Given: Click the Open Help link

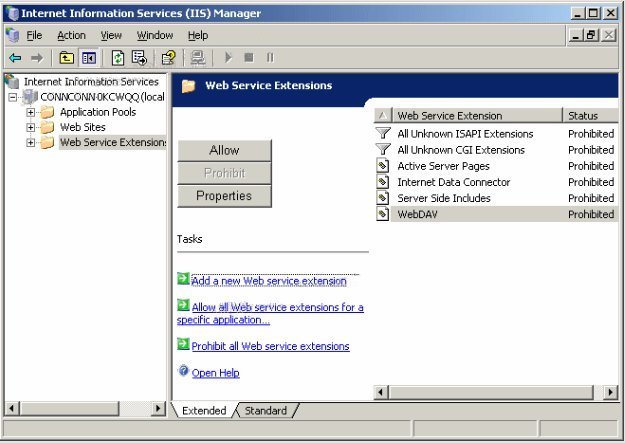Looking at the screenshot, I should click(216, 373).
